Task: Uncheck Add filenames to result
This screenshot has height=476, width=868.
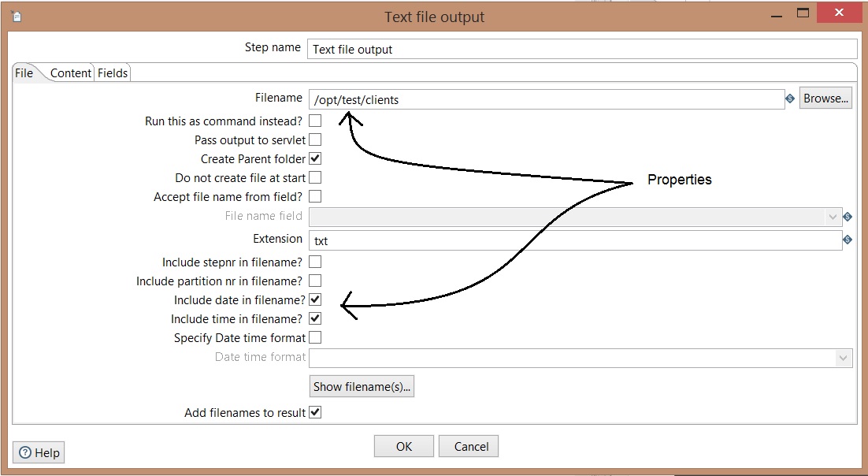Action: 315,412
